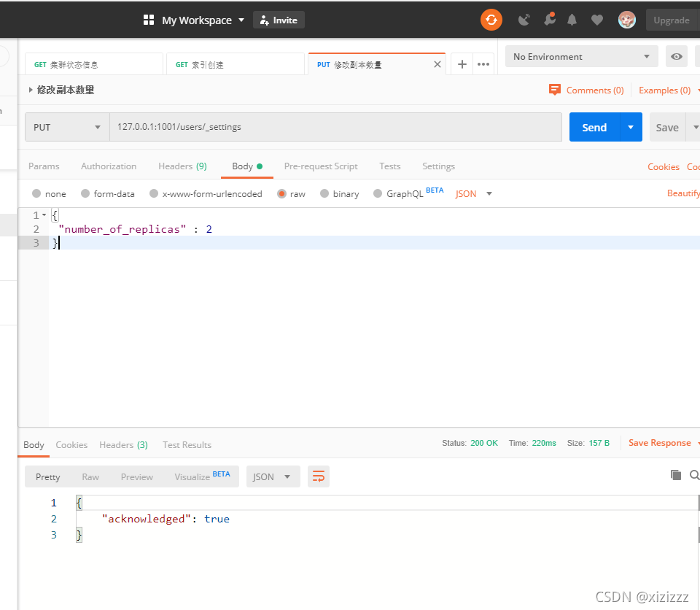Click the environment quick look eye icon
700x610 pixels.
[x=677, y=56]
